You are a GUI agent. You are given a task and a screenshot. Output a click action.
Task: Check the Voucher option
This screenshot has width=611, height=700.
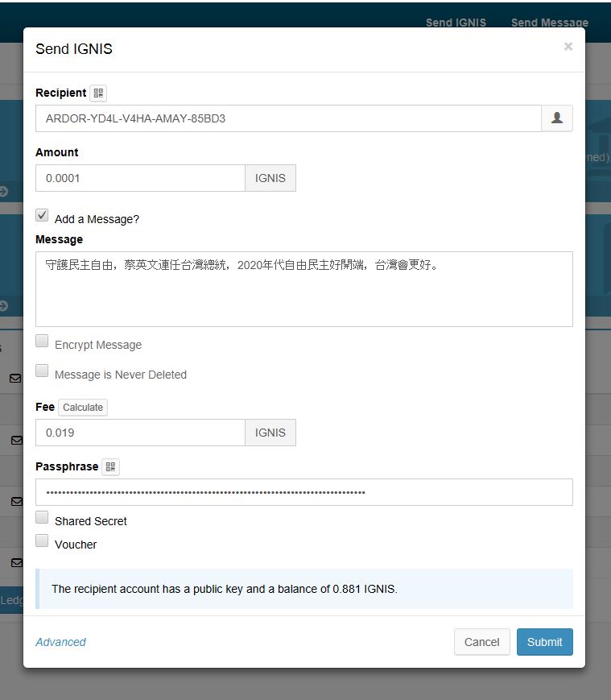(42, 541)
